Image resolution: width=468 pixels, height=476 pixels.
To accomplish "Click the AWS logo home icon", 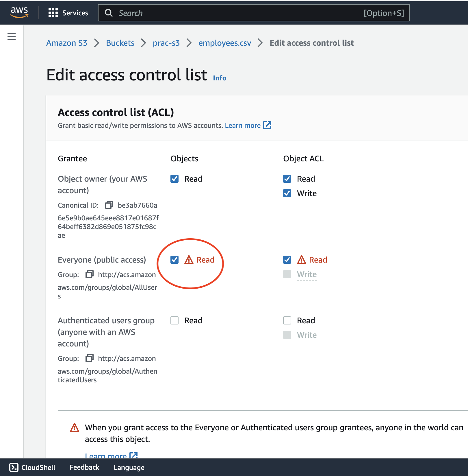I will point(19,13).
